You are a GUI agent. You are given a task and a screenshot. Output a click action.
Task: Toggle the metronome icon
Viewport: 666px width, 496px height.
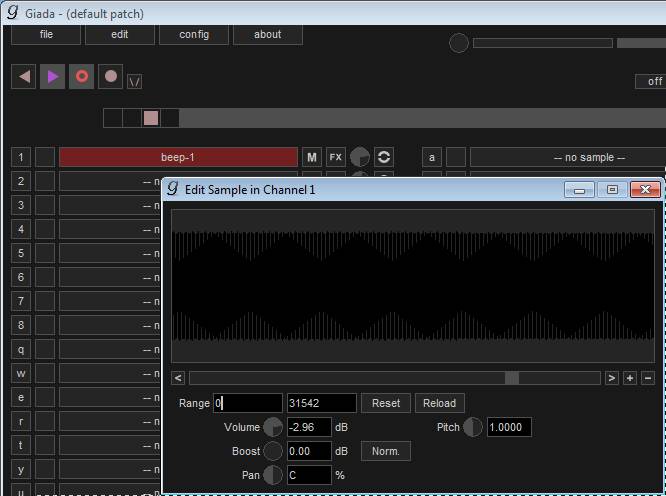134,80
